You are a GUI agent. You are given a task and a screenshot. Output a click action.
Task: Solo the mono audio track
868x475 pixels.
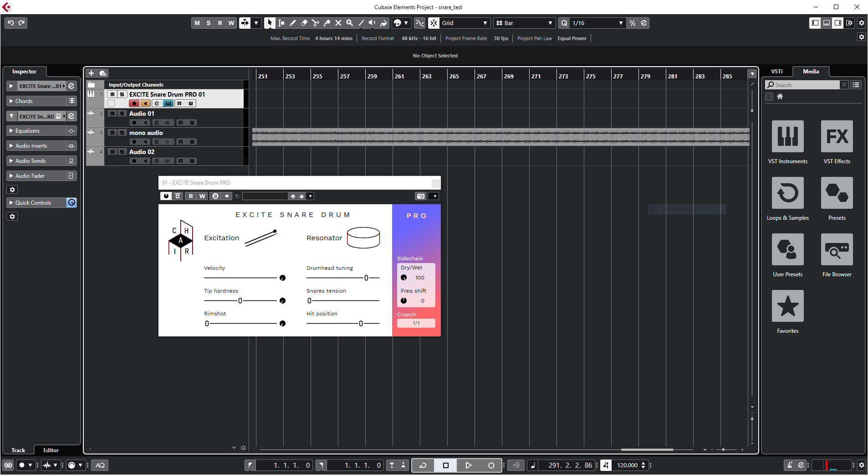tap(122, 133)
